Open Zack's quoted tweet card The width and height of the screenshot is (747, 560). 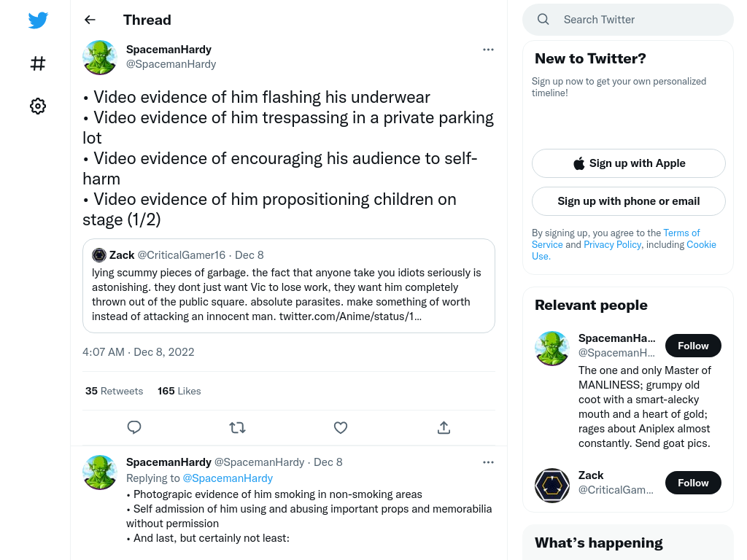[x=289, y=286]
